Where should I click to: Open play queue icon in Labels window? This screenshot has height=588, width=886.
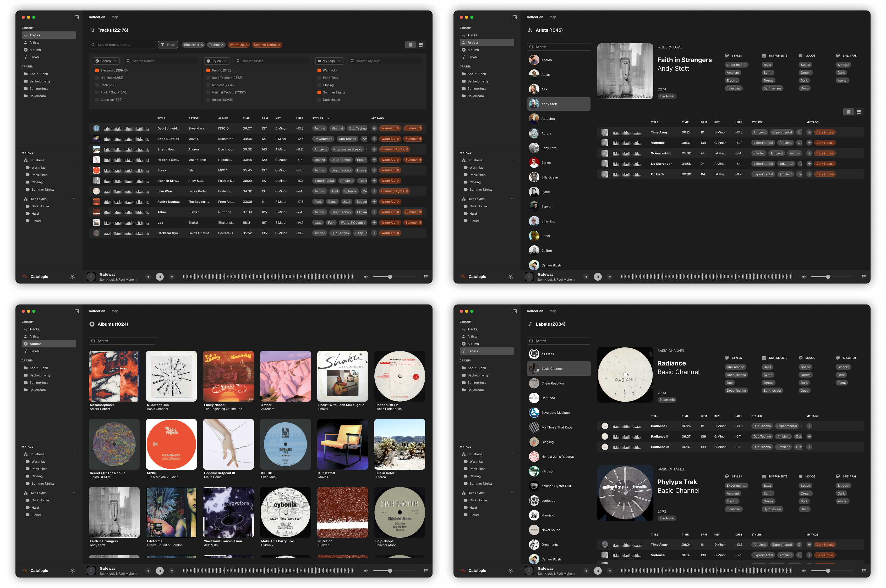point(864,571)
